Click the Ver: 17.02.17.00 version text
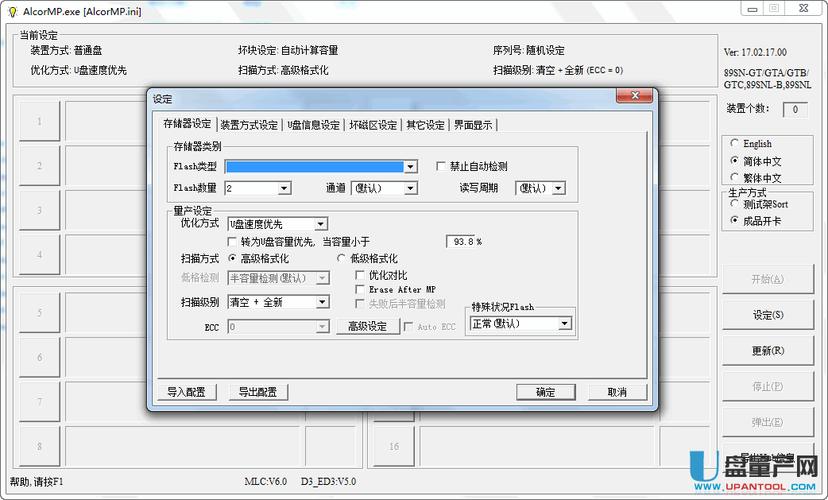Viewport: 828px width, 500px height. pos(755,52)
